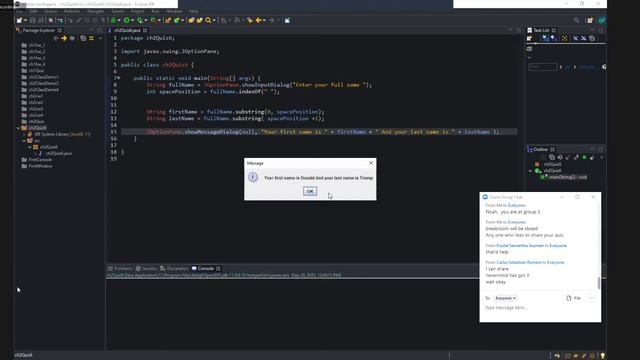Click the New Task icon in Task List

[x=529, y=38]
